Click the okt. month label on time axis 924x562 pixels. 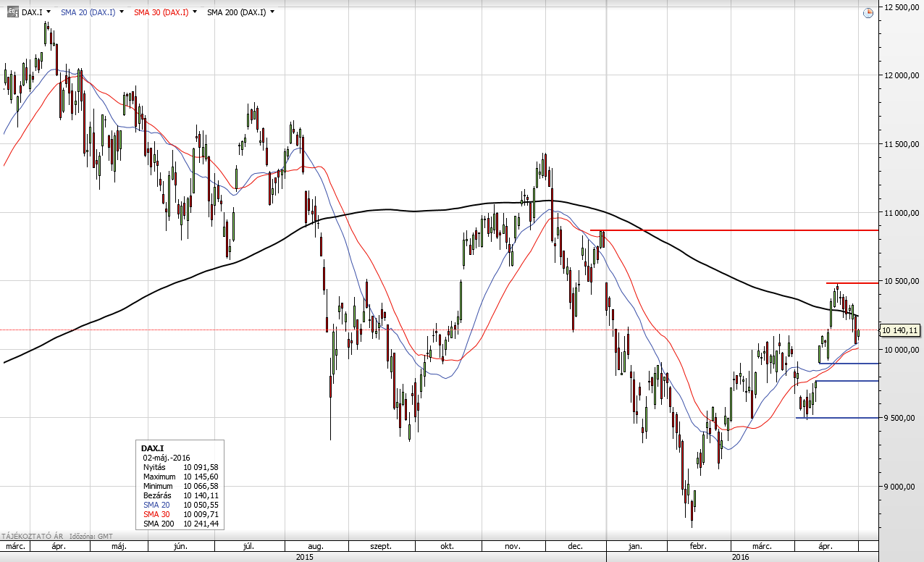coord(448,547)
